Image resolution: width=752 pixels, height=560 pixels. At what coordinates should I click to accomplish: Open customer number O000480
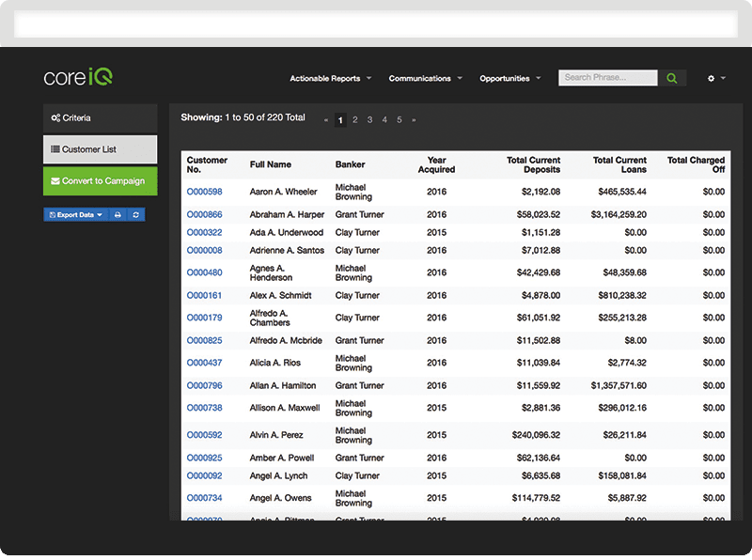coord(204,272)
